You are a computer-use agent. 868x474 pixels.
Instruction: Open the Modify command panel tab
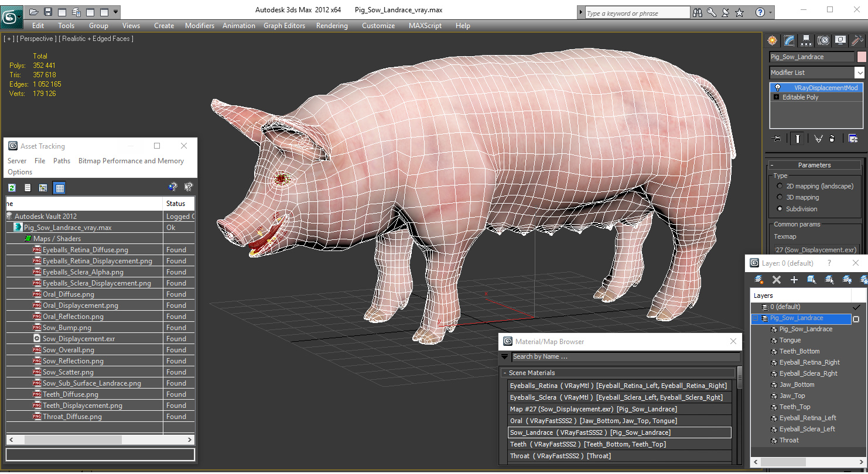[x=790, y=40]
